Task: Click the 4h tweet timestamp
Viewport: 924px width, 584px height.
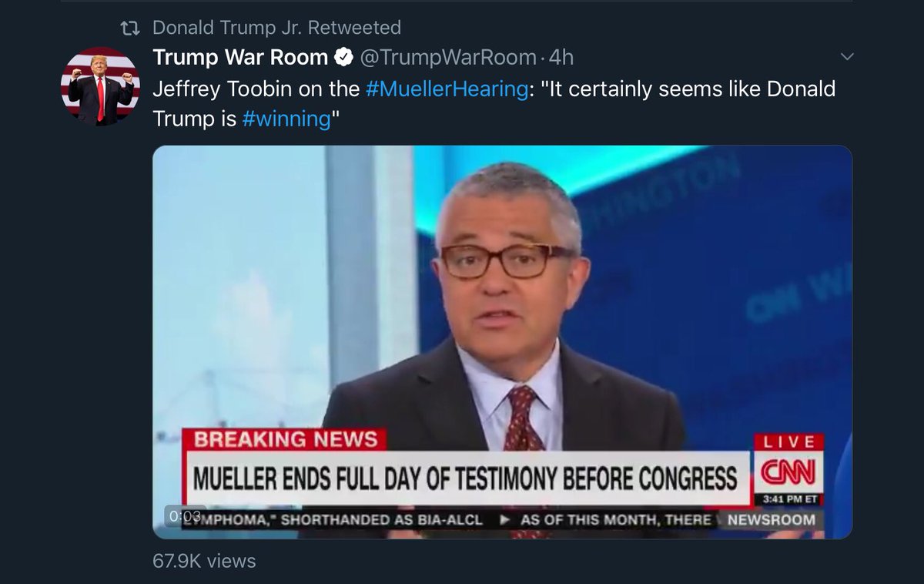Action: point(561,58)
